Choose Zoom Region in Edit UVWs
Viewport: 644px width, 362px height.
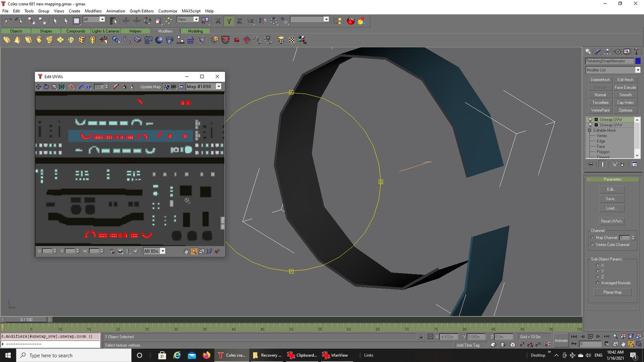(x=201, y=251)
